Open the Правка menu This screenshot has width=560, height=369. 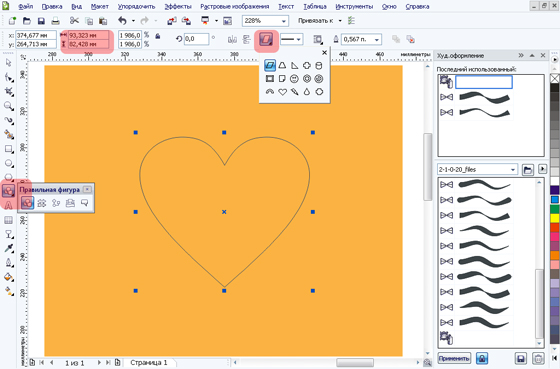(x=52, y=6)
